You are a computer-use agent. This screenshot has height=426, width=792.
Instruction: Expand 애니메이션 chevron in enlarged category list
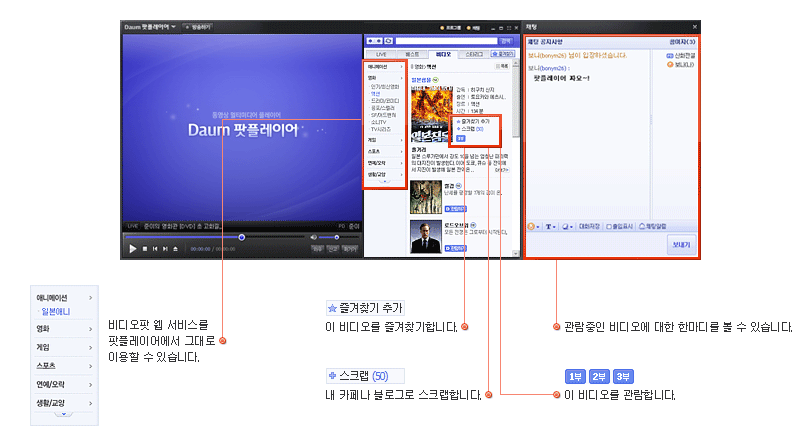pos(90,298)
